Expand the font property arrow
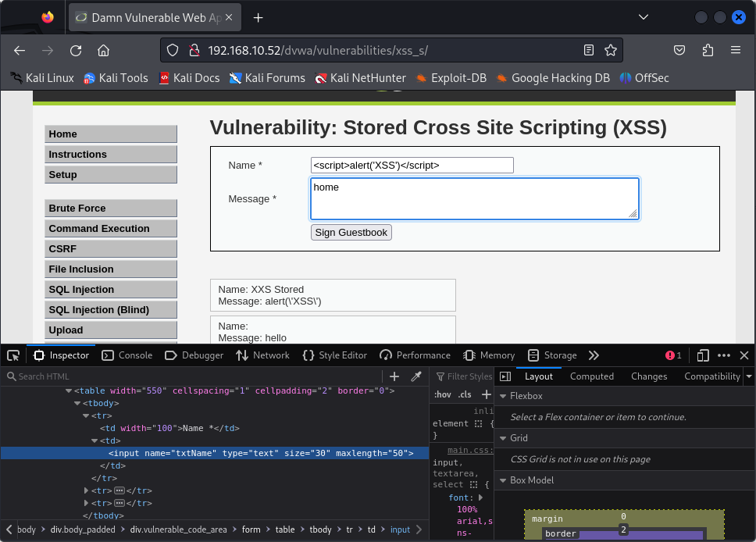 pos(480,497)
